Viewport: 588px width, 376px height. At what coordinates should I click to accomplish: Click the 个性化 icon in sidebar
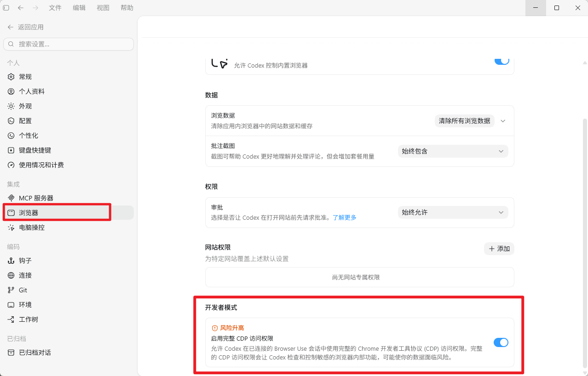(x=11, y=136)
